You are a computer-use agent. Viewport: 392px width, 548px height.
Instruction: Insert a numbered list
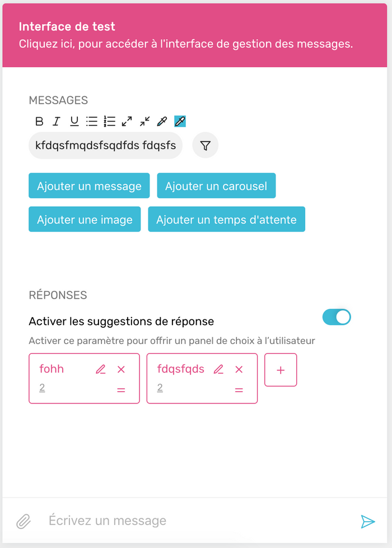tap(109, 121)
